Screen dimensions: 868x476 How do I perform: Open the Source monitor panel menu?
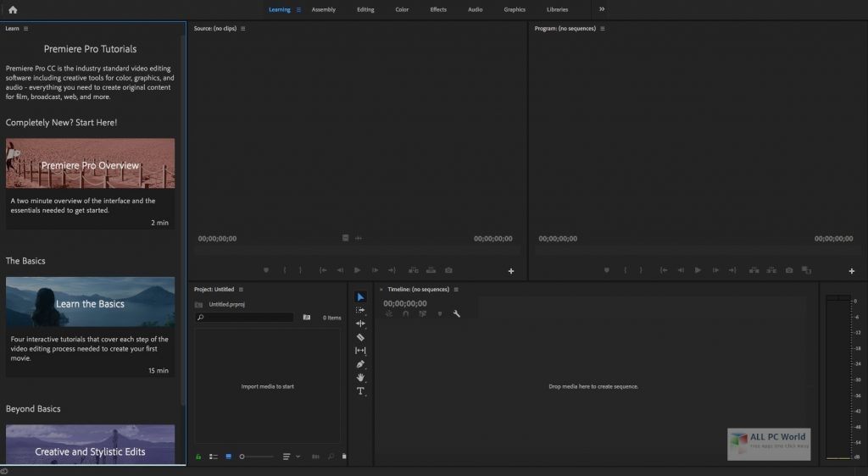[243, 28]
